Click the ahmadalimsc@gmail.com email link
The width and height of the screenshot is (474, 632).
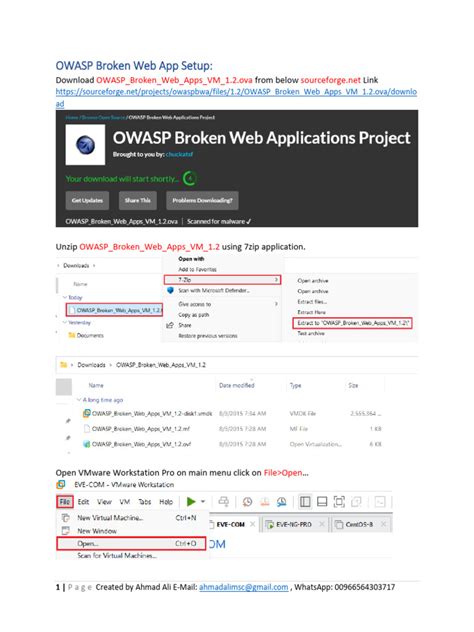point(243,587)
